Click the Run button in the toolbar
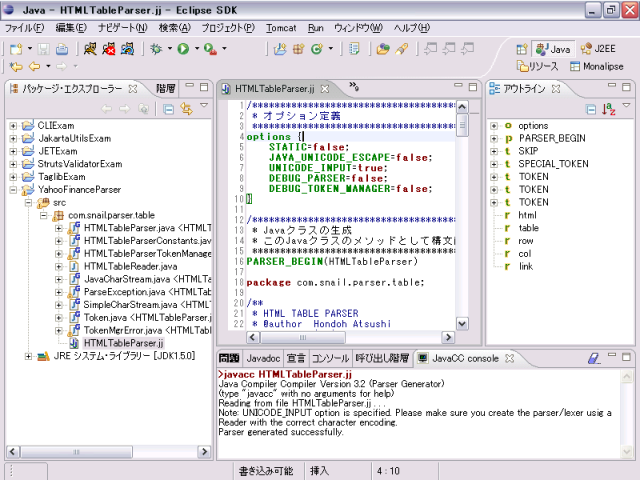The height and width of the screenshot is (480, 640). 183,48
